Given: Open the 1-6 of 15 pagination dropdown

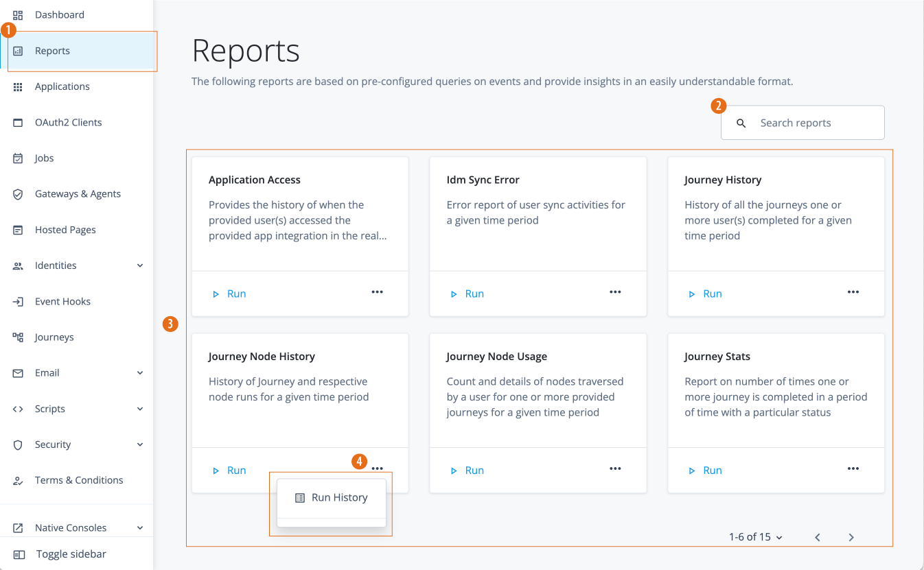Looking at the screenshot, I should (x=755, y=537).
